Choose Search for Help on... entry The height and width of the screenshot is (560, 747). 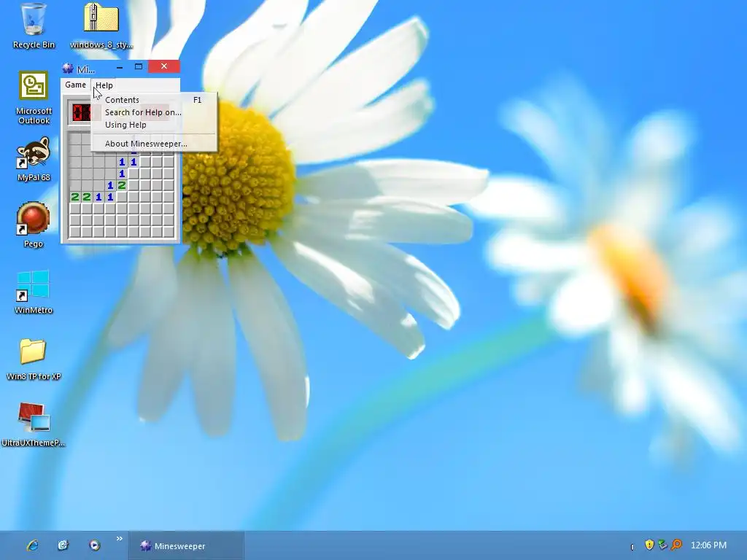tap(154, 112)
